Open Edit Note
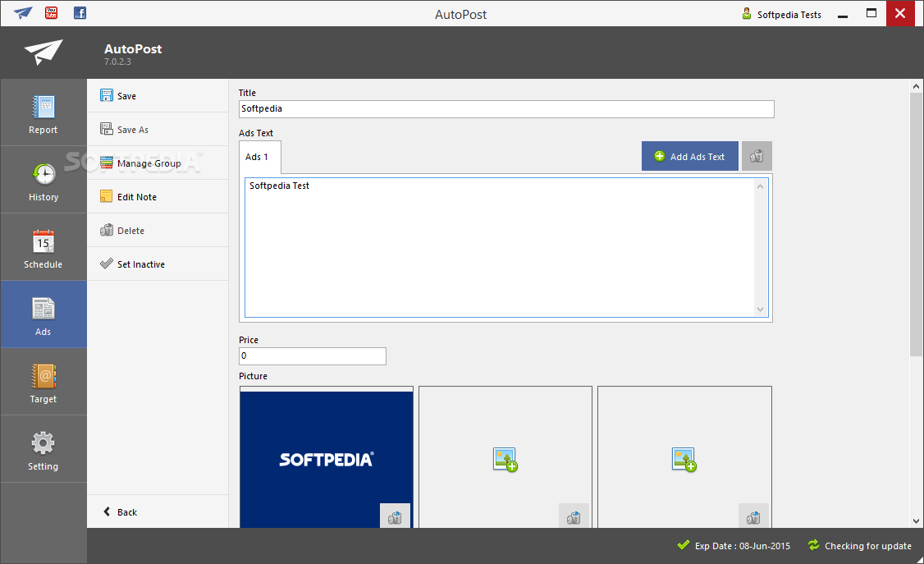 point(158,196)
